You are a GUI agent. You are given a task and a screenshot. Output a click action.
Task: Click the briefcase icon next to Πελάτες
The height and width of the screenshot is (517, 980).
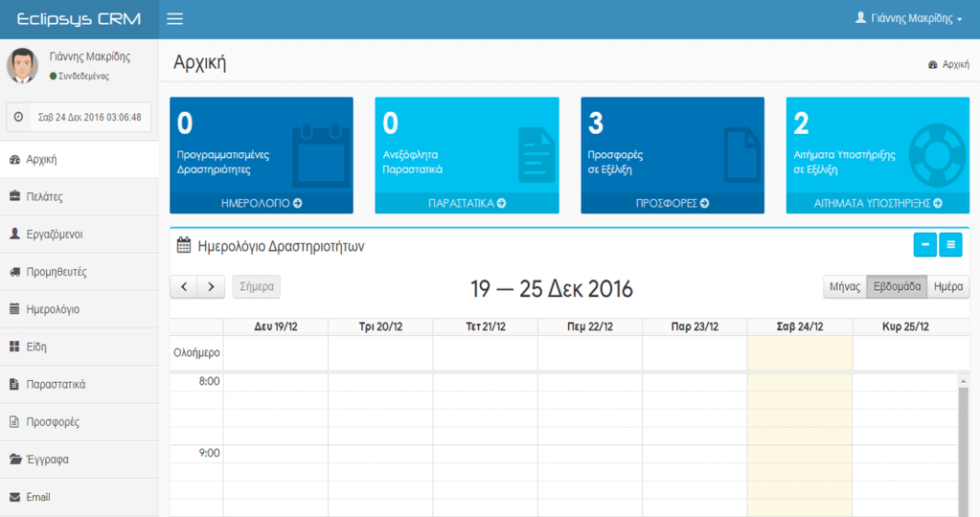tap(15, 196)
